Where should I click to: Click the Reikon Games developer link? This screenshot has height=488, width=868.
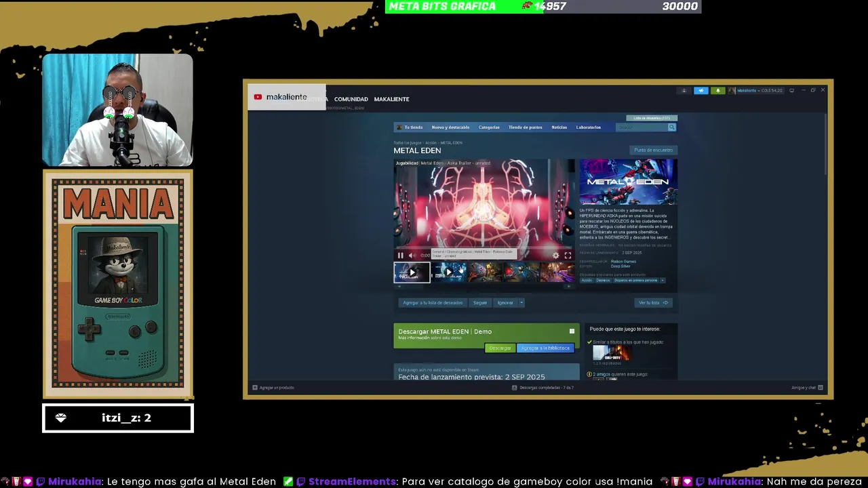pyautogui.click(x=623, y=262)
